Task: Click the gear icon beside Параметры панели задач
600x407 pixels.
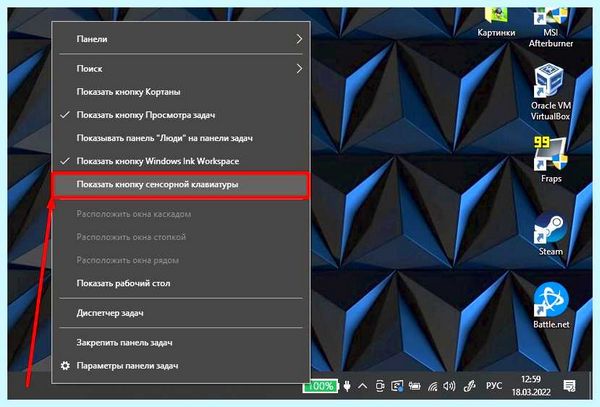Action: [65, 366]
